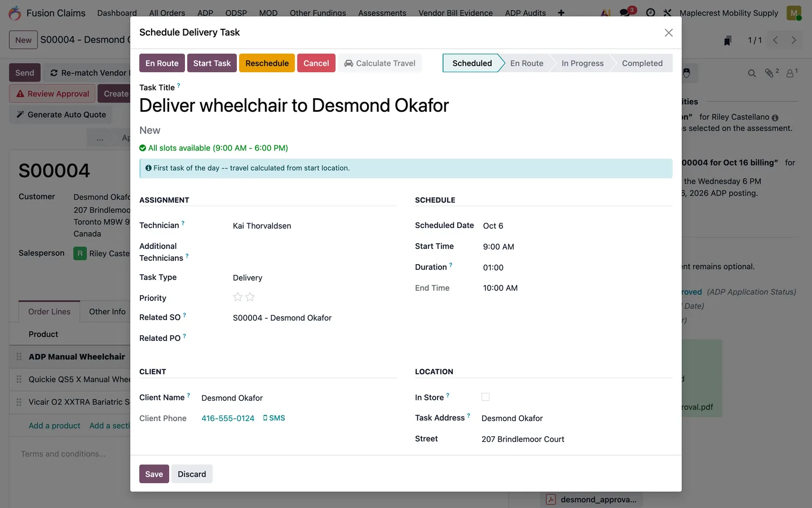Open the debug tools wrench icon

pyautogui.click(x=668, y=12)
